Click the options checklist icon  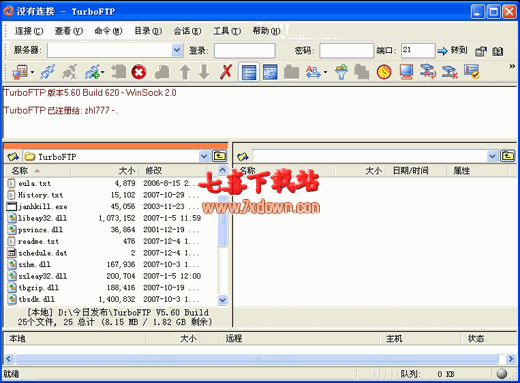(472, 72)
